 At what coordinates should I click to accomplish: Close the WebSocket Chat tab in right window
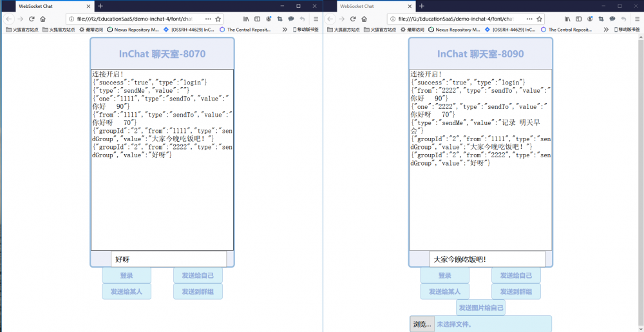pos(410,6)
